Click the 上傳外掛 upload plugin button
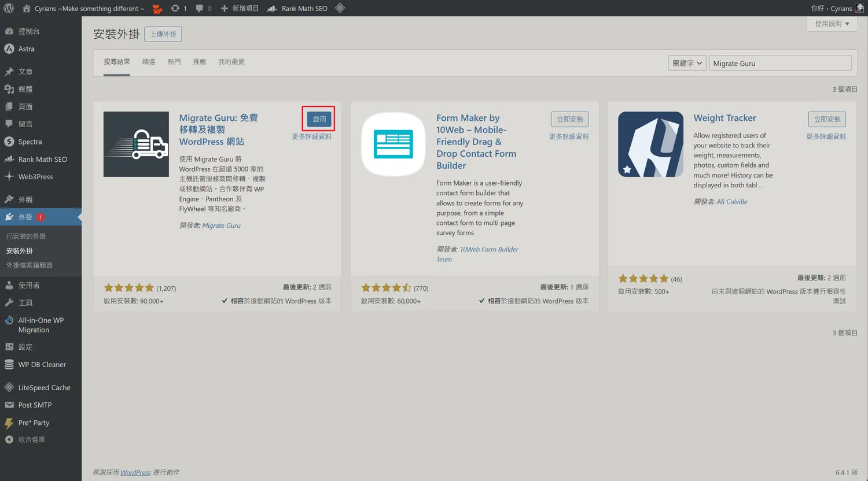Image resolution: width=868 pixels, height=481 pixels. coord(163,34)
